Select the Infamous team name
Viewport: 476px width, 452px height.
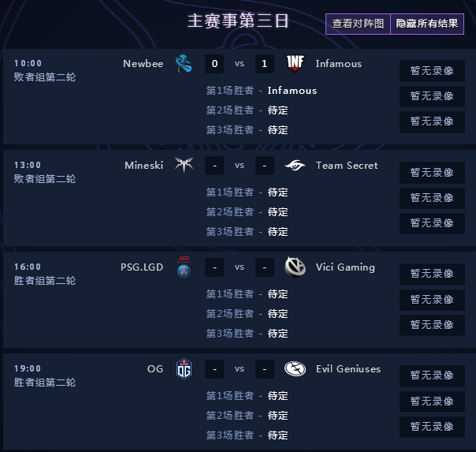click(x=339, y=64)
